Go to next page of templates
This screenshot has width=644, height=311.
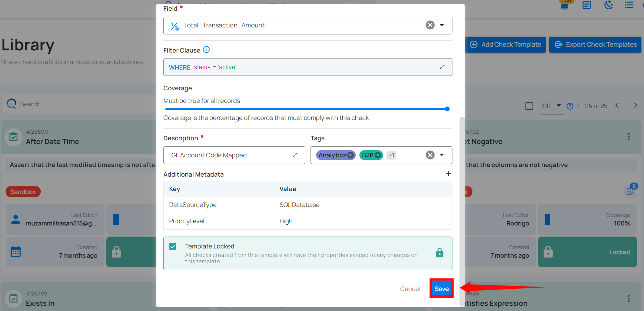click(x=635, y=105)
